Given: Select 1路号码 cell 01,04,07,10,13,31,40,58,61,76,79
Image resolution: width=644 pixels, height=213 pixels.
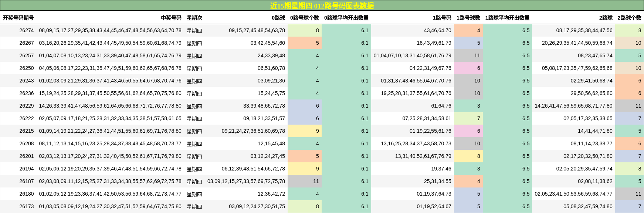Looking at the screenshot, I should [x=413, y=55].
